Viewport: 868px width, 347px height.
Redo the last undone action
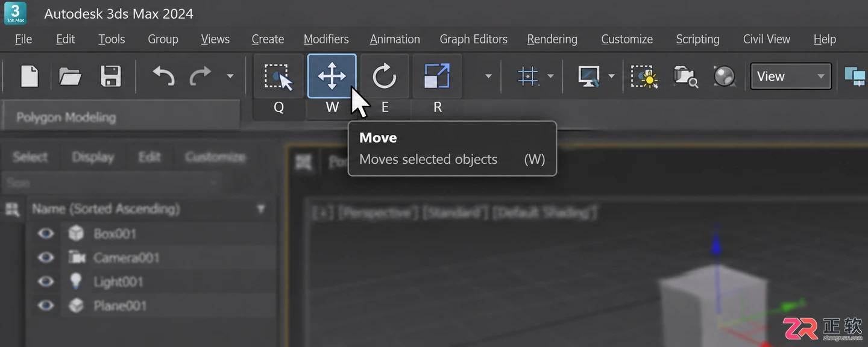(200, 77)
